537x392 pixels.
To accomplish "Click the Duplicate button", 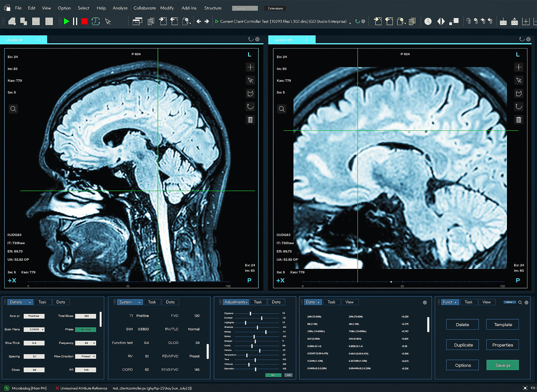I will [462, 345].
